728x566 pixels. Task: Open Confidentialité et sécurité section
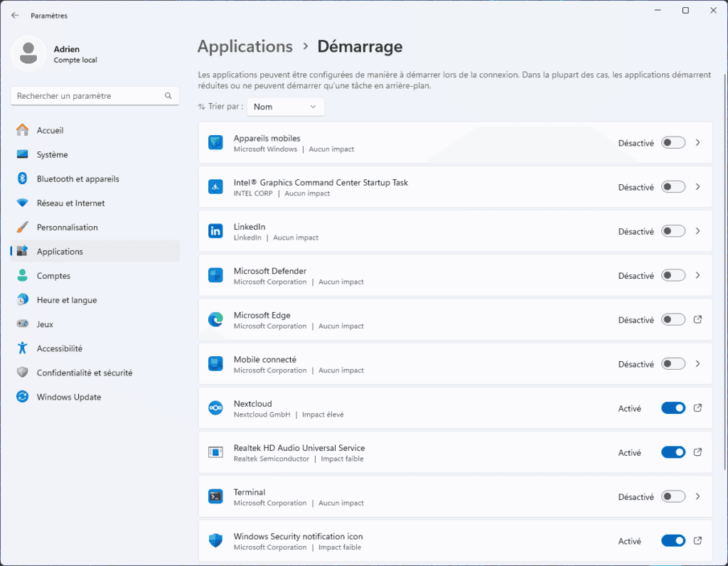click(x=95, y=373)
